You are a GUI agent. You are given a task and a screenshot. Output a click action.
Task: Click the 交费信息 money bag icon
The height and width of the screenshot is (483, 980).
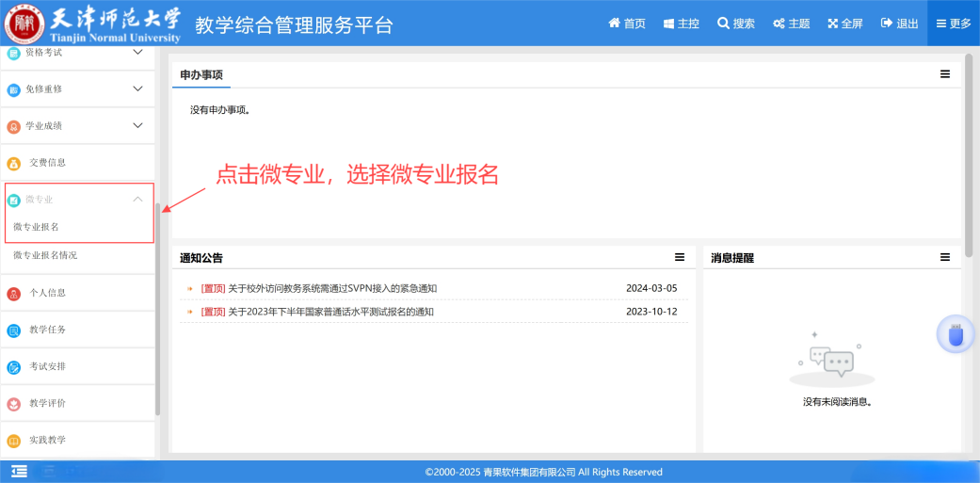pyautogui.click(x=13, y=163)
